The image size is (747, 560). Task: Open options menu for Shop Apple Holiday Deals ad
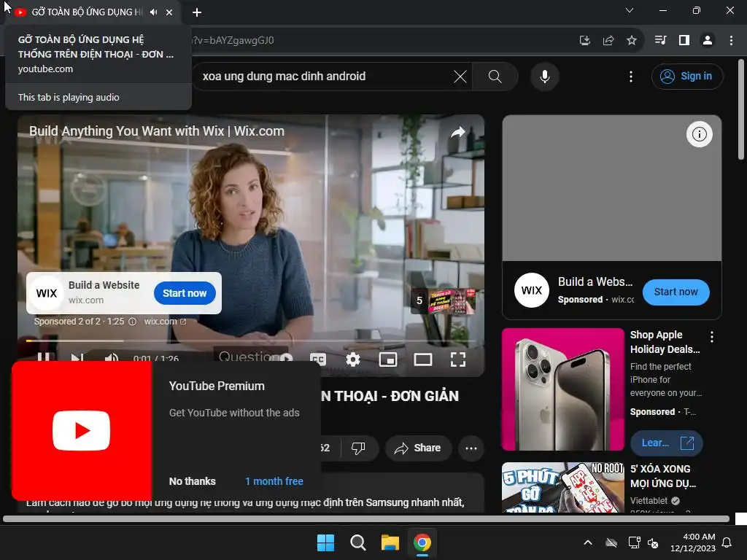[712, 337]
